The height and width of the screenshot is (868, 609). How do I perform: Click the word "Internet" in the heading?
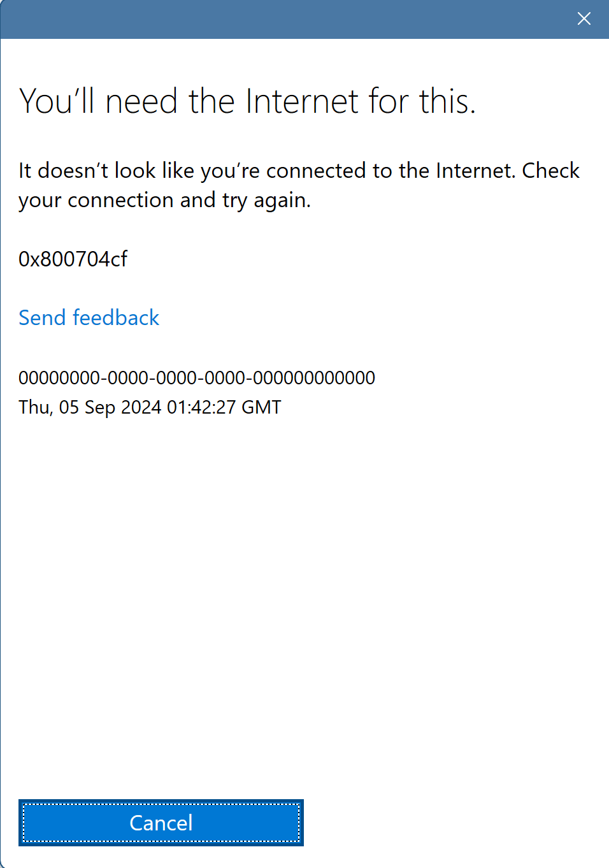302,101
